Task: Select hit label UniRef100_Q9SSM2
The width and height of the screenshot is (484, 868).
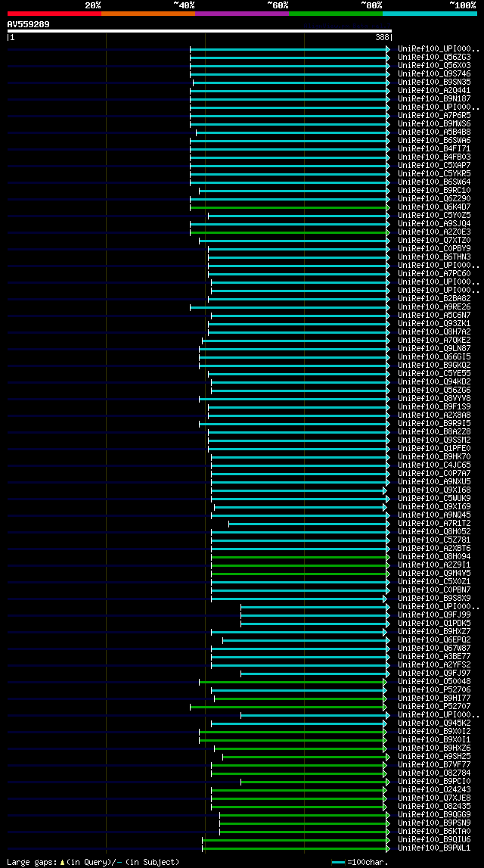Action: [x=434, y=440]
